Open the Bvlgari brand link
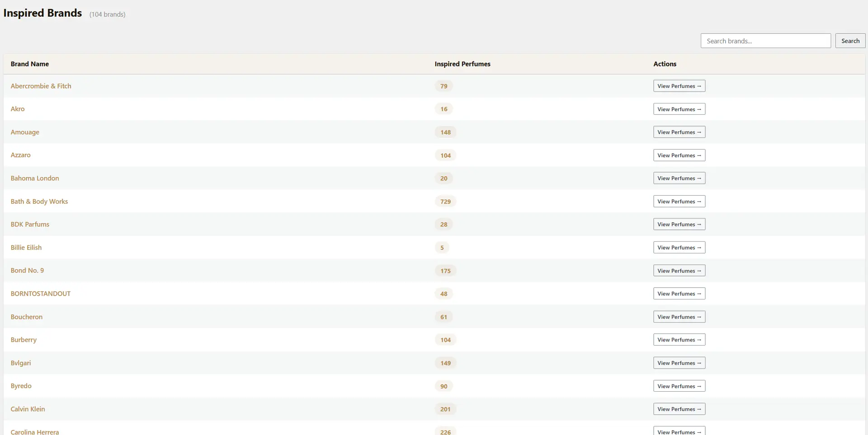This screenshot has width=868, height=435. click(21, 363)
